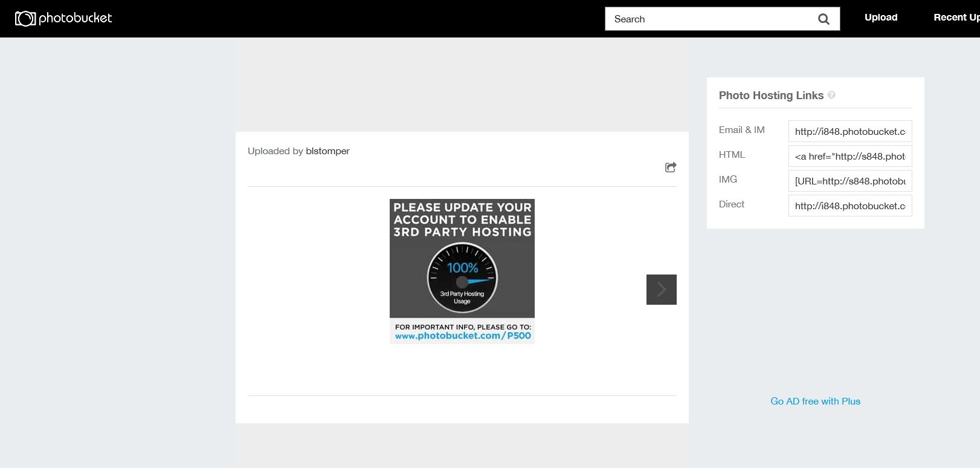The height and width of the screenshot is (468, 980).
Task: Click the Photobucket camera logo
Action: (63, 19)
